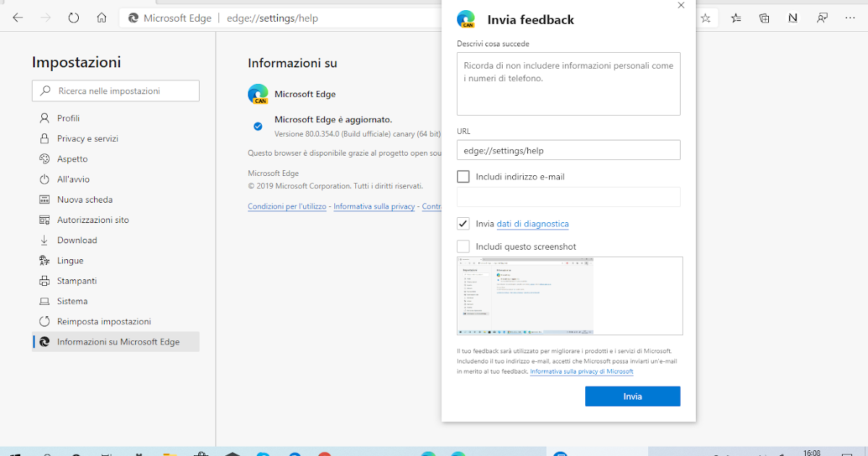Open the dati di diagnostica link
The height and width of the screenshot is (456, 868).
pyautogui.click(x=532, y=224)
